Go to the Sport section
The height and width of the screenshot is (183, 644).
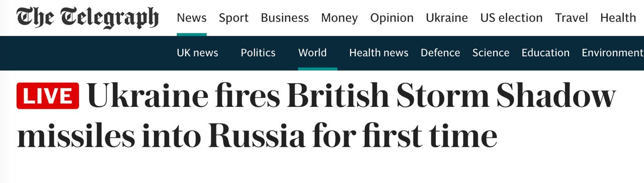point(233,18)
